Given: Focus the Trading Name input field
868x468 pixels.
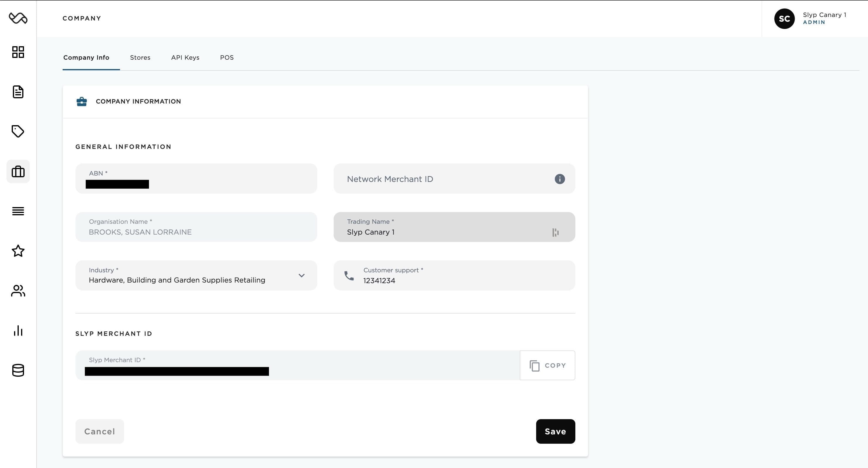Looking at the screenshot, I should (454, 227).
